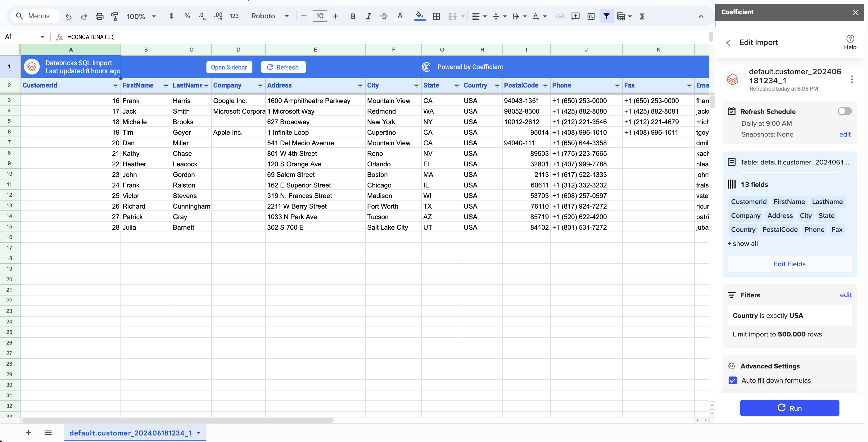The width and height of the screenshot is (868, 442).
Task: Click the Open Sidebar button
Action: pos(229,67)
